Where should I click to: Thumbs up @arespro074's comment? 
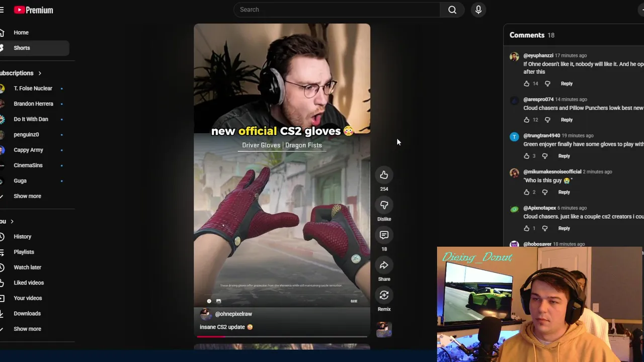pyautogui.click(x=526, y=120)
